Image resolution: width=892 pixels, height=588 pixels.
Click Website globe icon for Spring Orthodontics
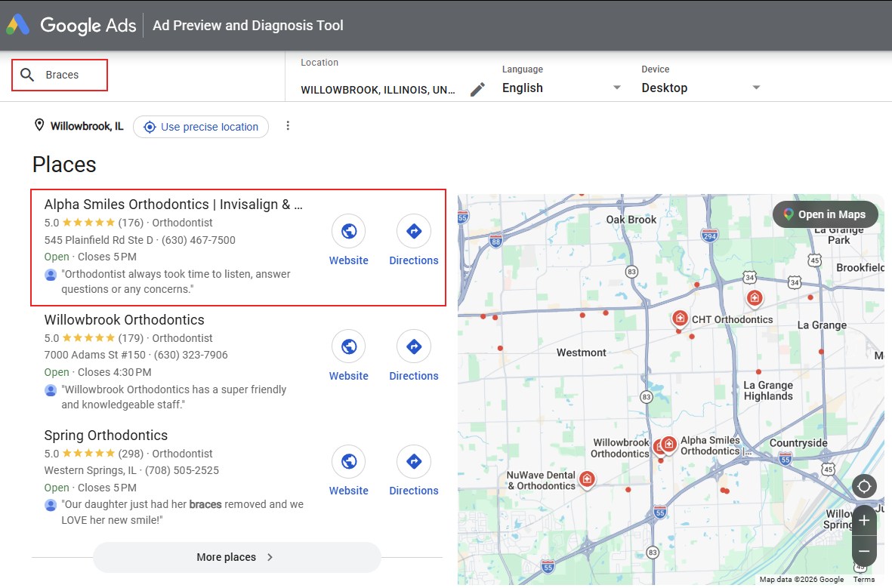coord(349,461)
